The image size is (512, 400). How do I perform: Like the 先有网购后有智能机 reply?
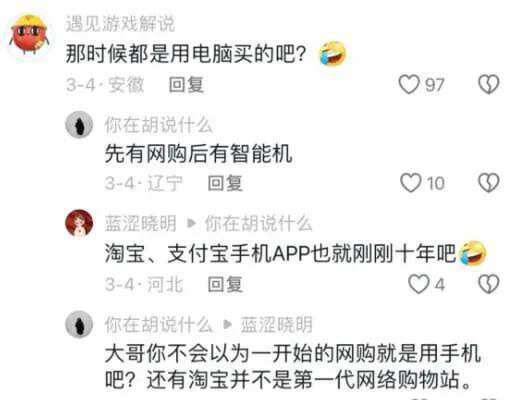(410, 183)
